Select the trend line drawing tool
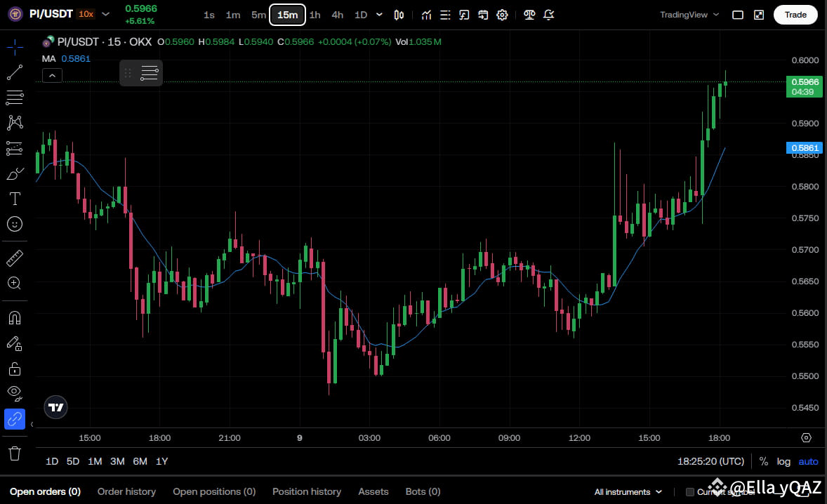Viewport: 827px width, 504px height. (15, 73)
